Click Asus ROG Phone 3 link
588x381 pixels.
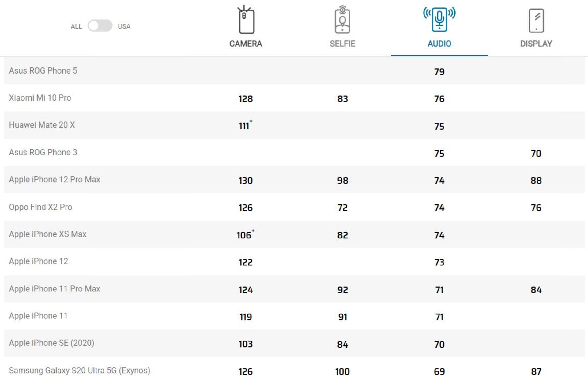[43, 152]
